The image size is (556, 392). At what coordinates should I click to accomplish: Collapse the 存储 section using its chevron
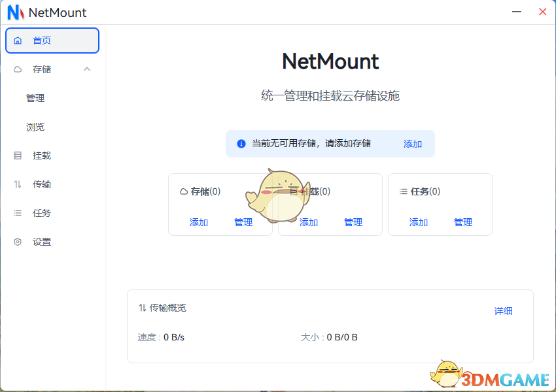[87, 69]
